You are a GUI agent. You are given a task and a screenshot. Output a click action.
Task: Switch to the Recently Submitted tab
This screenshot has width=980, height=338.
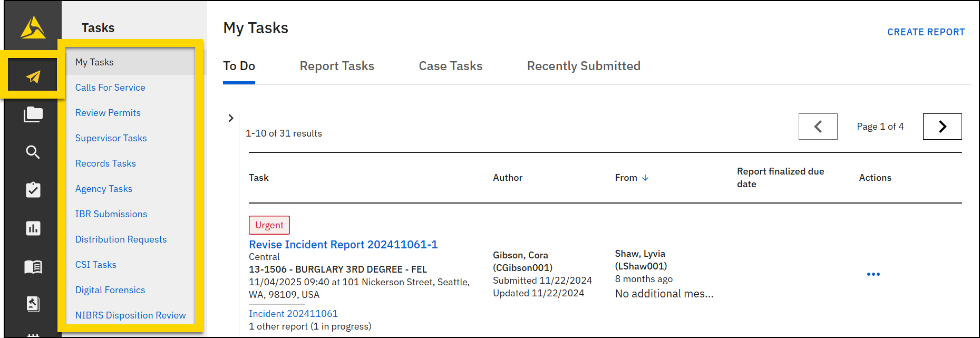[x=584, y=66]
